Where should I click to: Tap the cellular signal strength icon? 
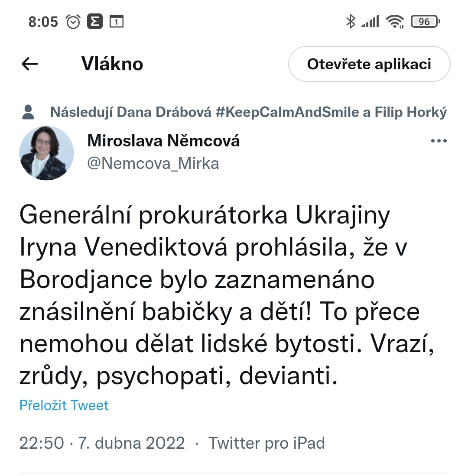tap(370, 22)
